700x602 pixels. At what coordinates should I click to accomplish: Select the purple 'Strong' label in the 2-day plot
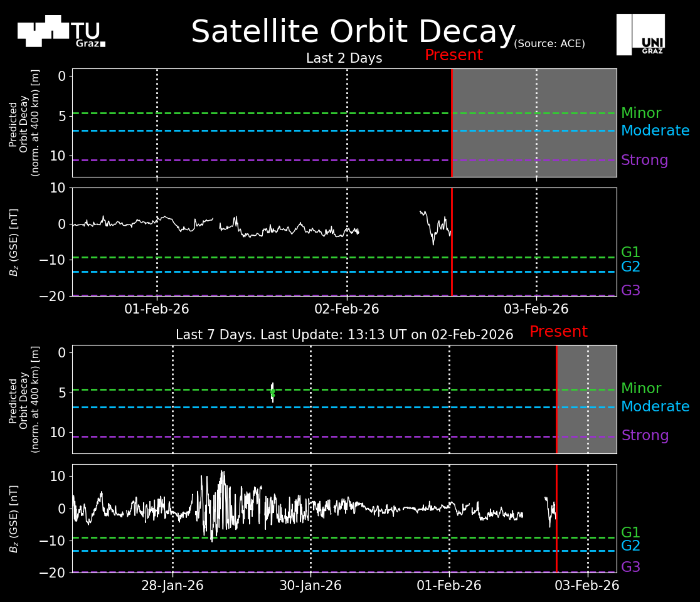(644, 161)
